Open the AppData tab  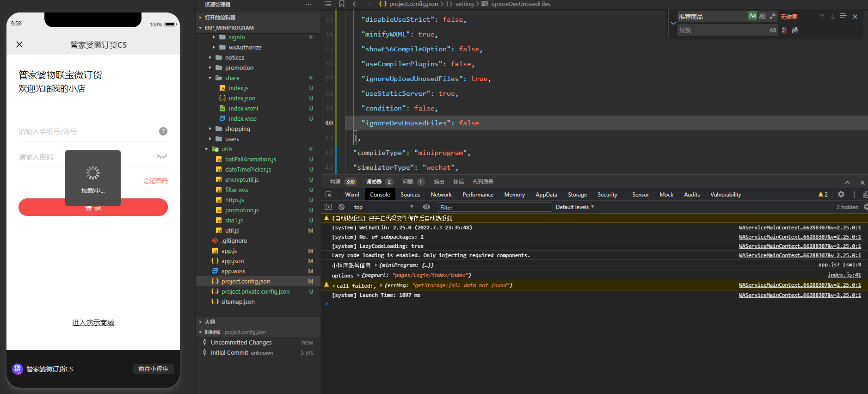pyautogui.click(x=546, y=195)
